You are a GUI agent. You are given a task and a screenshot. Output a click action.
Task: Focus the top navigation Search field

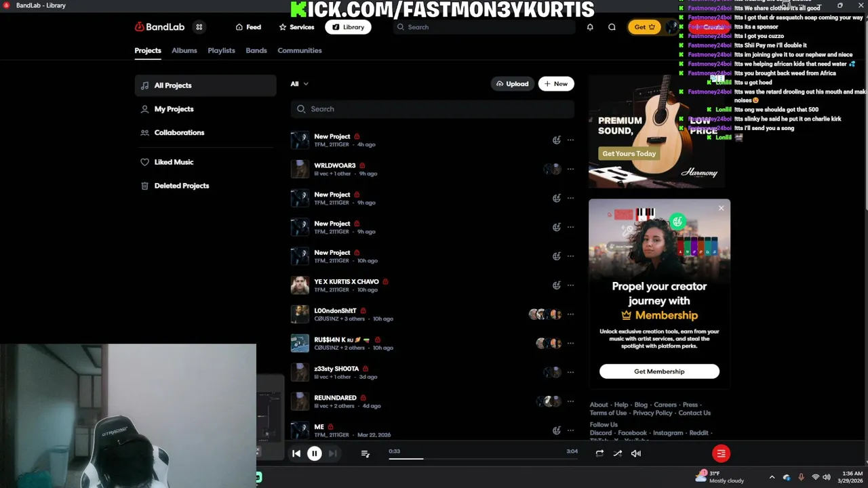[484, 27]
